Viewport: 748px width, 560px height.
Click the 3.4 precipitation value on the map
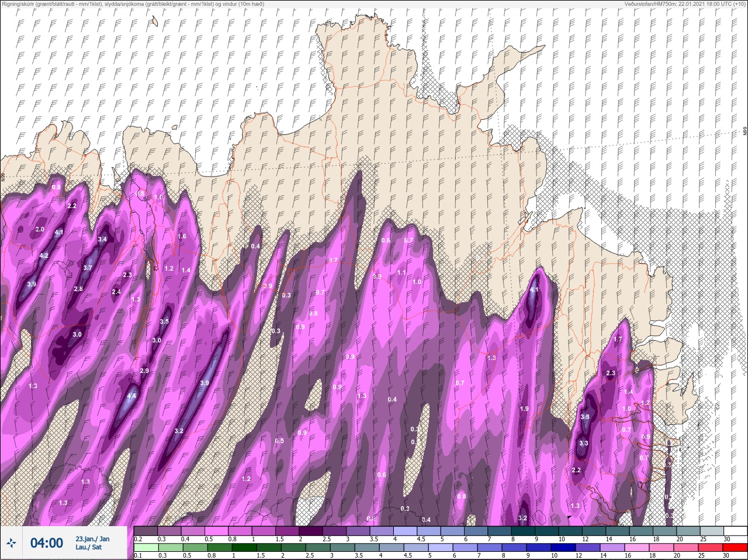(102, 239)
